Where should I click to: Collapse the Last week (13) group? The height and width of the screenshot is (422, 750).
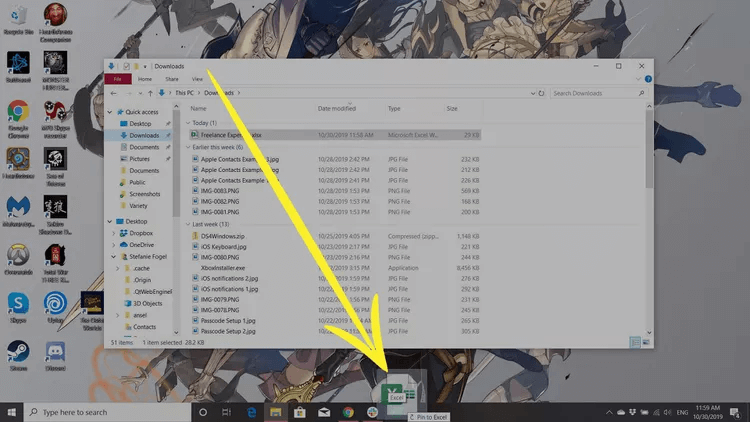click(188, 224)
